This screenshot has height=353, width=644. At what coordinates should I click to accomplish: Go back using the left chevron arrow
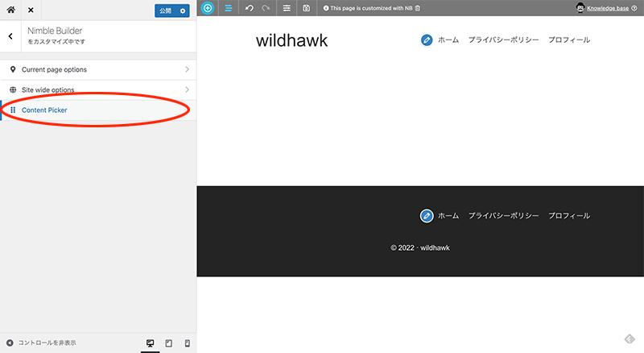tap(10, 36)
